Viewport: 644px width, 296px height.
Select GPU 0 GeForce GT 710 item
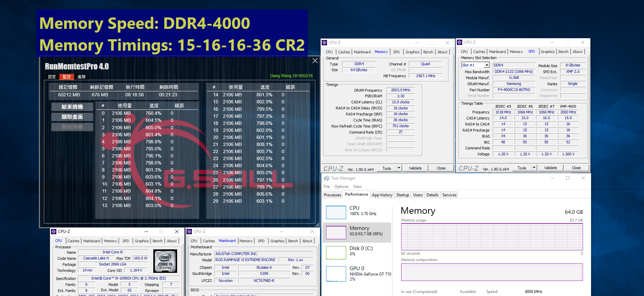[357, 273]
